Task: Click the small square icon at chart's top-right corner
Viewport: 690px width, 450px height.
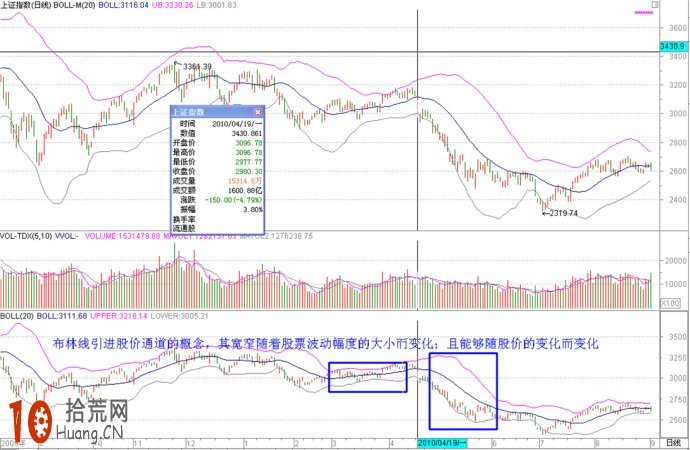Action: point(655,4)
